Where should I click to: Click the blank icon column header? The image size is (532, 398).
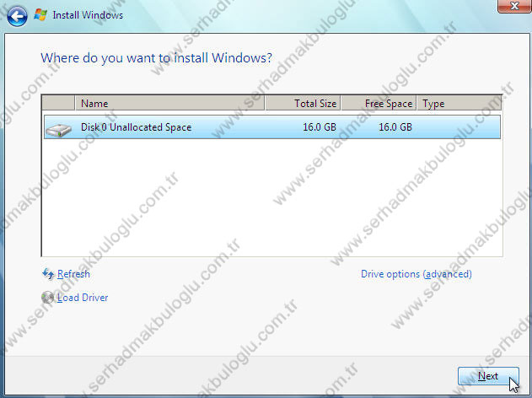click(59, 104)
